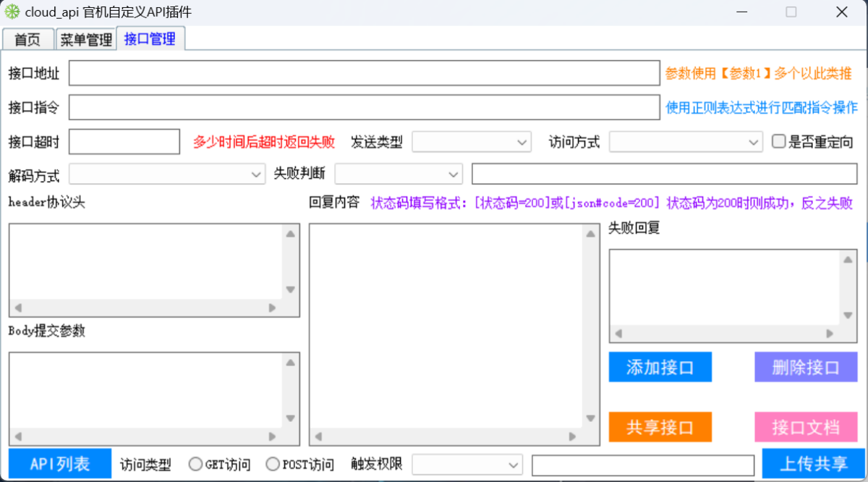Click scroll-up arrow in 失败回复 box
The image size is (868, 482).
[x=848, y=260]
